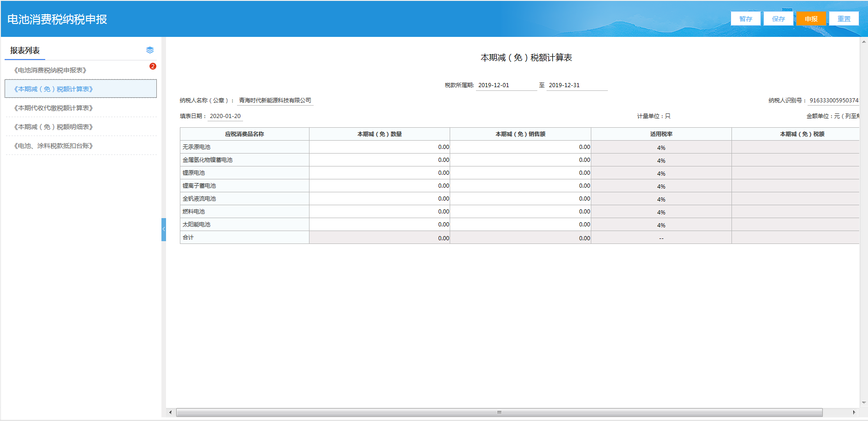Collapse the sidebar with the left-arrow handle

tap(163, 229)
